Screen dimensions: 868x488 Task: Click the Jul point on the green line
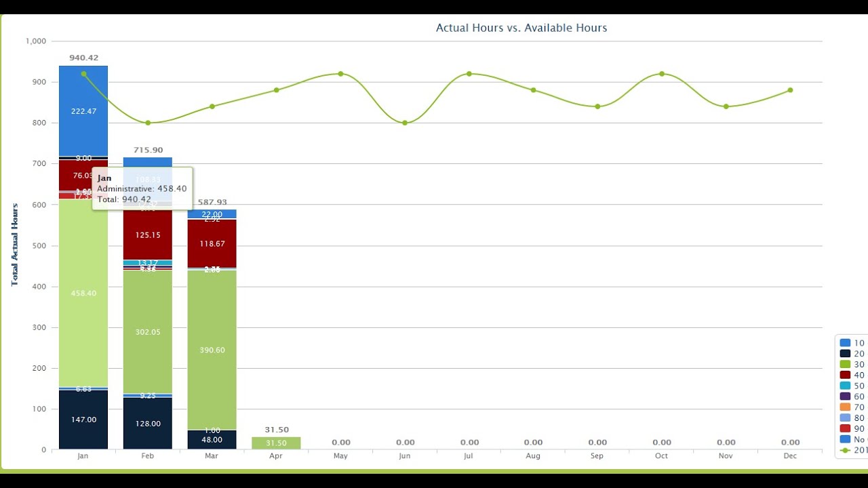(x=469, y=74)
